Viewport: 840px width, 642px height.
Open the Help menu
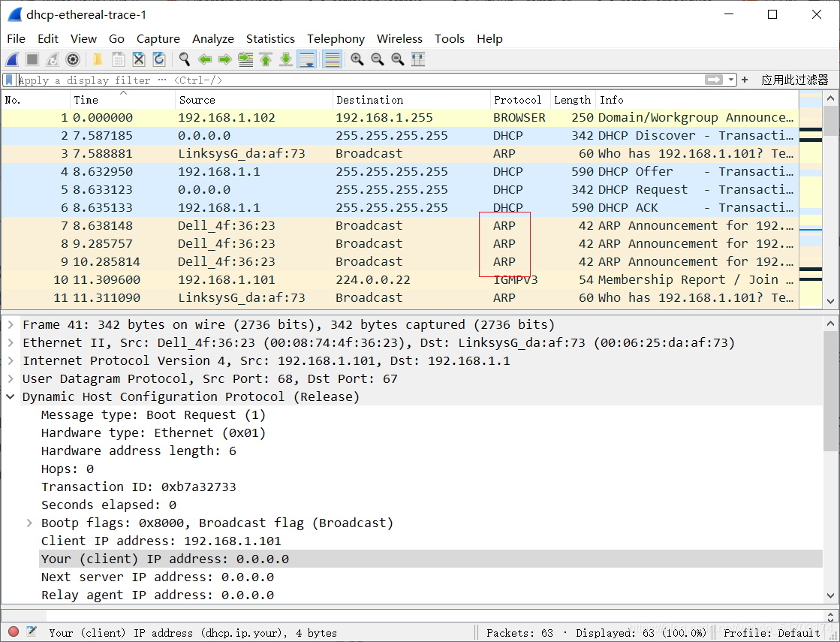(x=489, y=38)
